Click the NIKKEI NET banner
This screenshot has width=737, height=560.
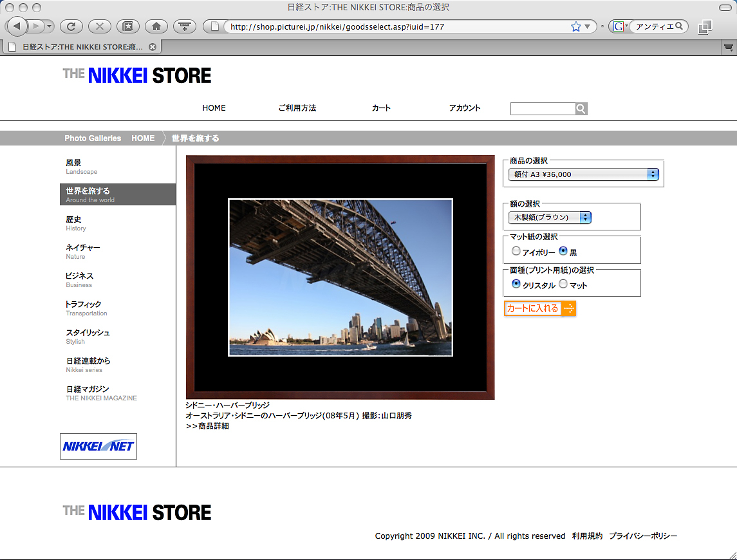pos(98,446)
